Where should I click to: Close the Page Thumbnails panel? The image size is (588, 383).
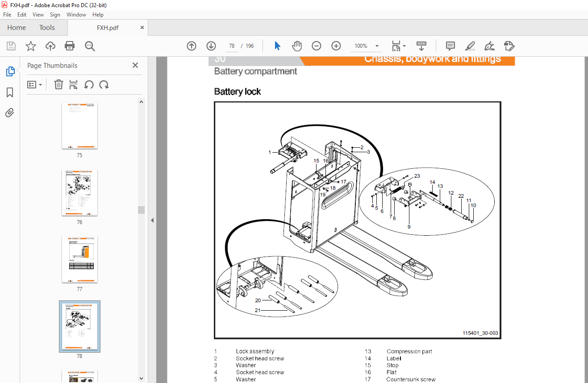click(135, 65)
